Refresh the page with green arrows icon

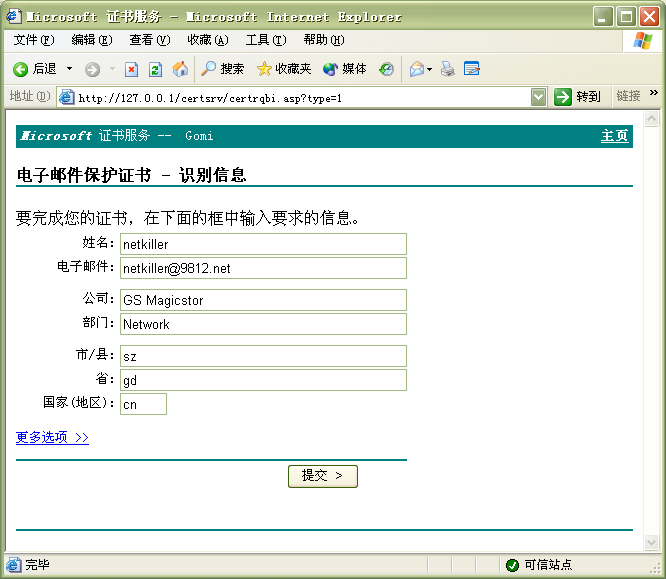(x=155, y=69)
